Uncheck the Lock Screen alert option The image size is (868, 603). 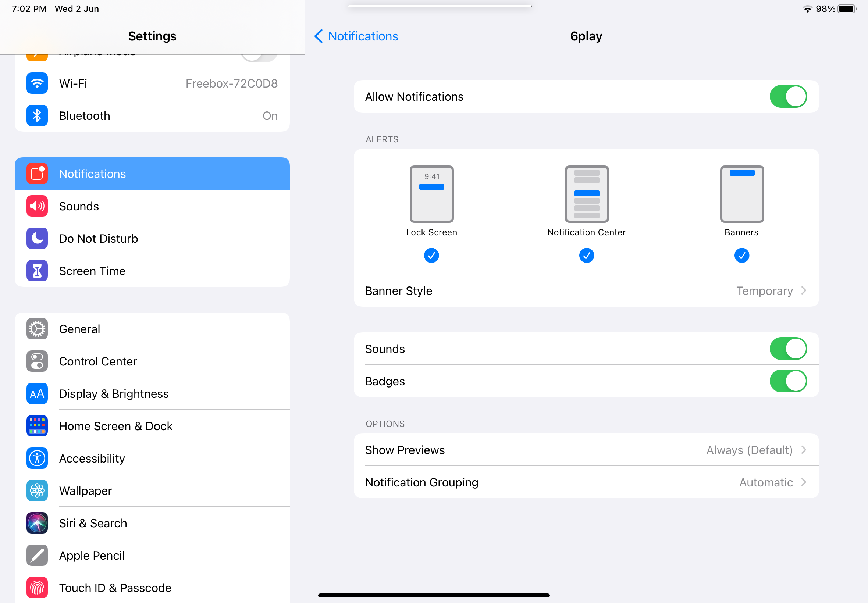(431, 256)
